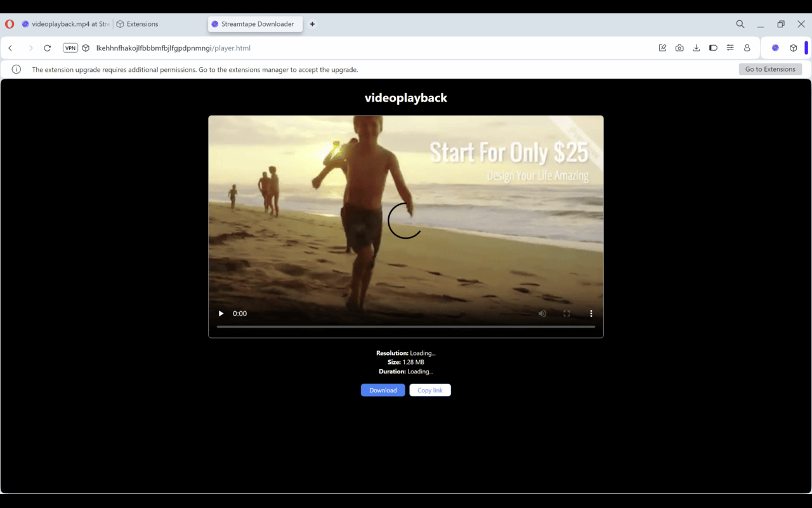Open the downloads icon in the toolbar
Image resolution: width=812 pixels, height=508 pixels.
click(x=696, y=48)
